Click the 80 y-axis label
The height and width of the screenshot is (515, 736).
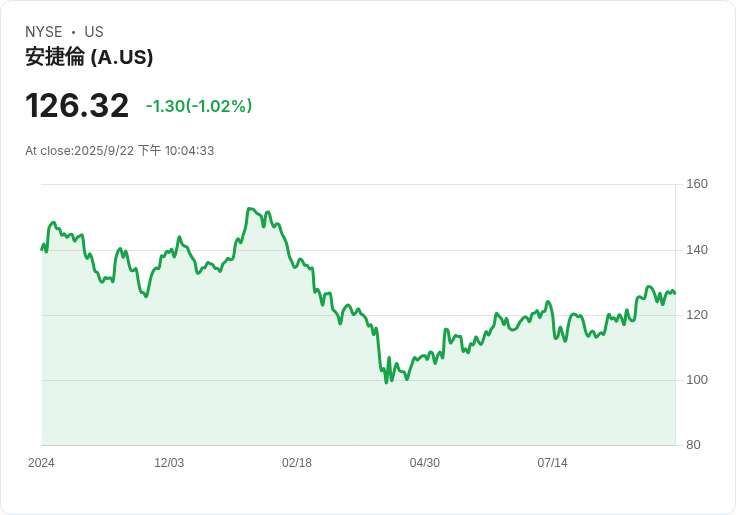click(693, 445)
